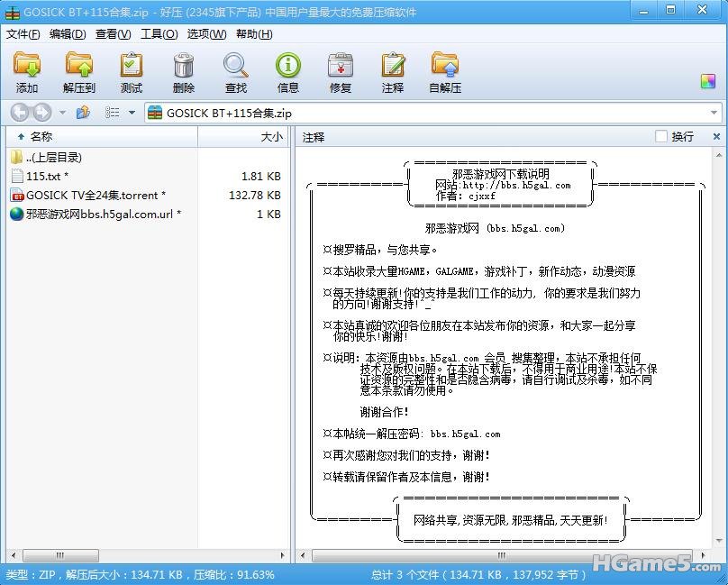Click the file list scroll-right arrow
Screen dimensions: 728x585
pyautogui.click(x=283, y=555)
